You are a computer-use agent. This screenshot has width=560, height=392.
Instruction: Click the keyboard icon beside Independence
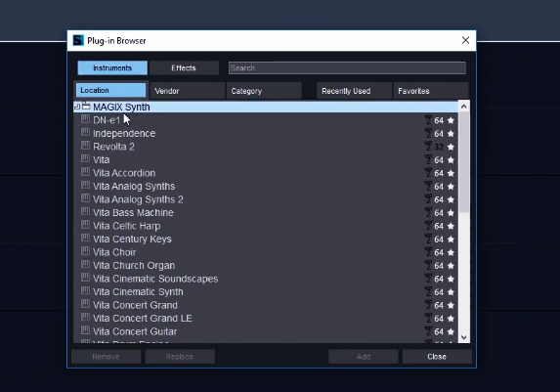(85, 132)
